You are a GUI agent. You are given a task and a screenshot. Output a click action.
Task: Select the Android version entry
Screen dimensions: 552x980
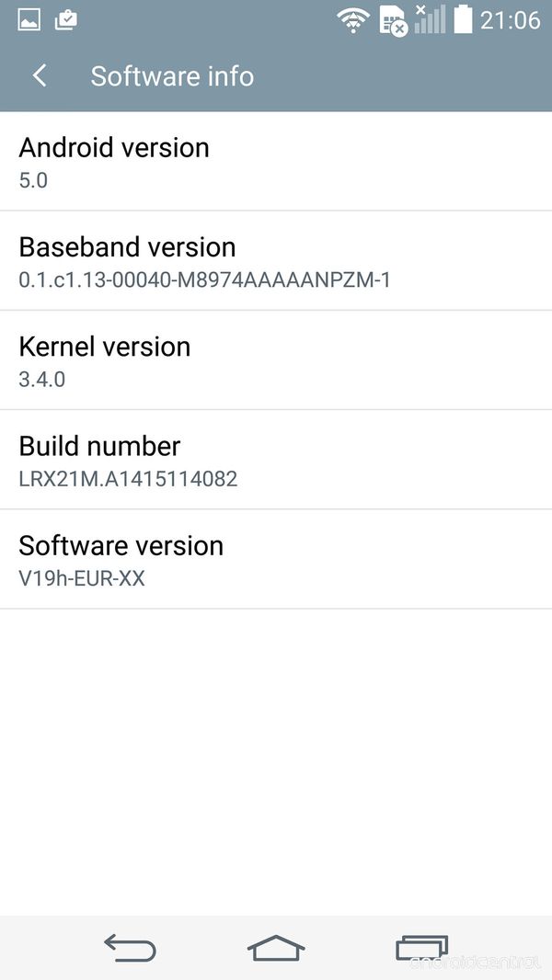(276, 161)
